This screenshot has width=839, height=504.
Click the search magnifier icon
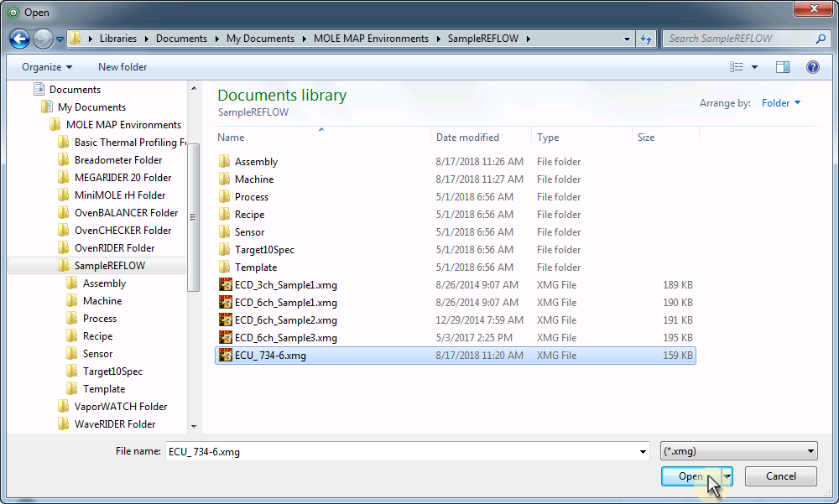point(821,39)
